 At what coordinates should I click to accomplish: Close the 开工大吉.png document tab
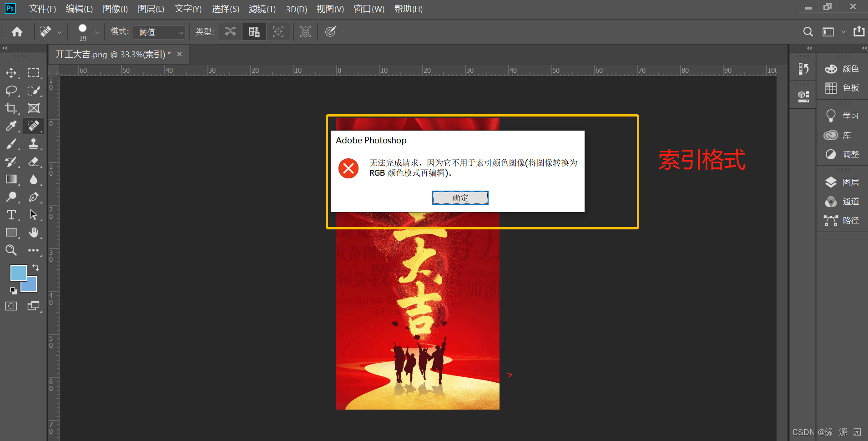coord(180,54)
